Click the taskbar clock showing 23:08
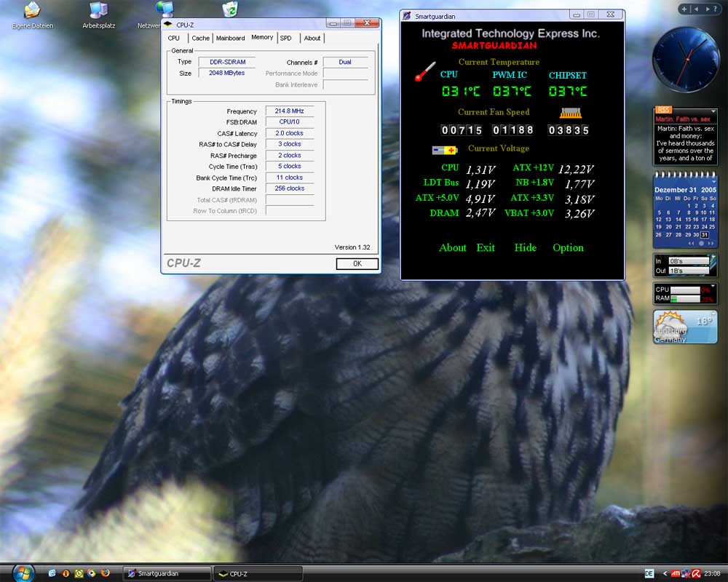Viewport: 728px width, 582px height. tap(712, 574)
